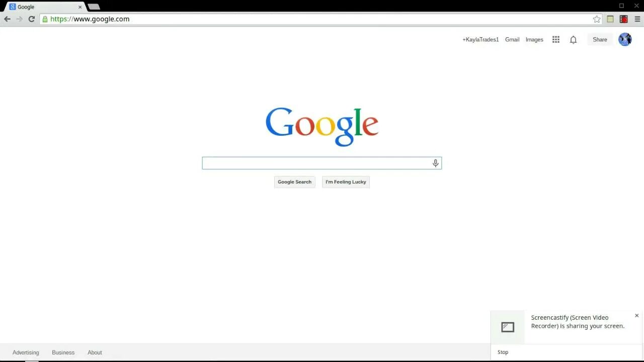Open the About footer link
Image resolution: width=644 pixels, height=362 pixels.
[x=95, y=352]
